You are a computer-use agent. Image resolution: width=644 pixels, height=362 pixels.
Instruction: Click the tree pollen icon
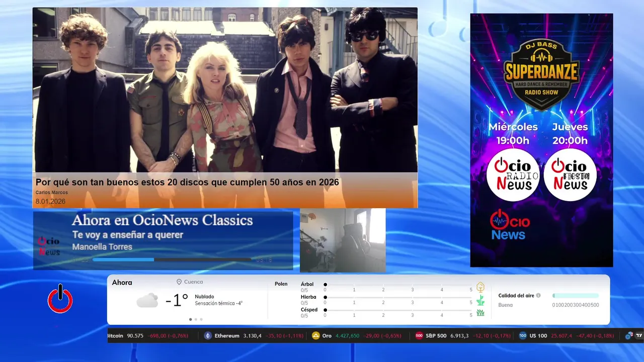480,287
